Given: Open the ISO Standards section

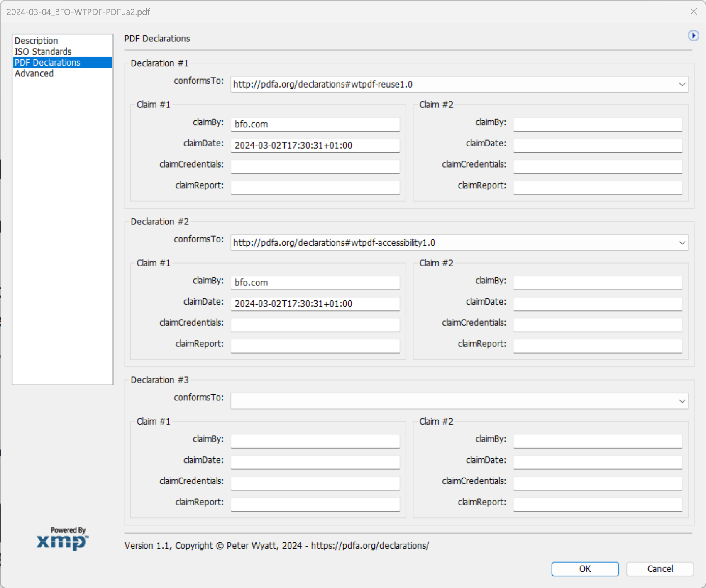Looking at the screenshot, I should click(43, 51).
